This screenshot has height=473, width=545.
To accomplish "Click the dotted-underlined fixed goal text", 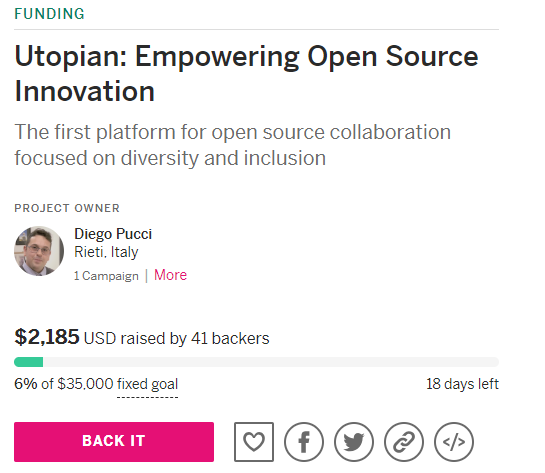I will (147, 384).
